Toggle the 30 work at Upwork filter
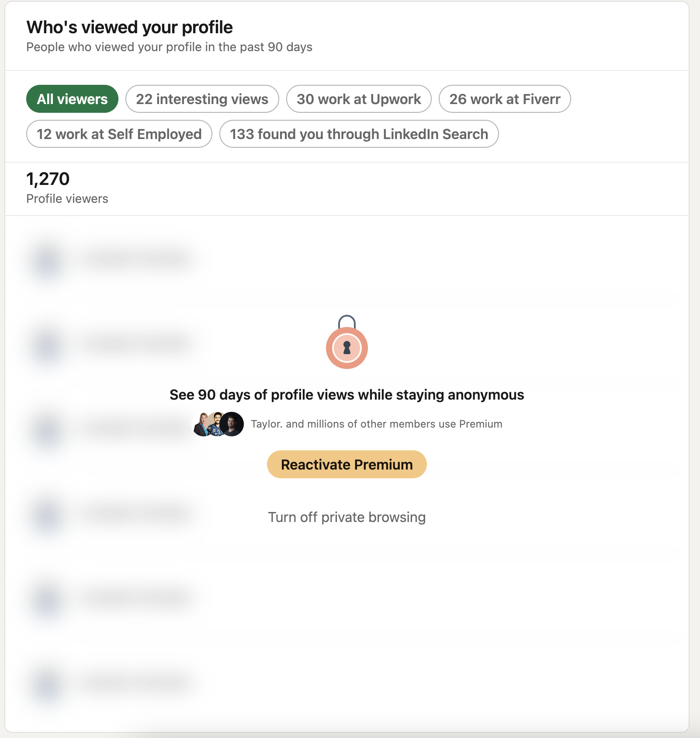This screenshot has width=700, height=738. [359, 99]
